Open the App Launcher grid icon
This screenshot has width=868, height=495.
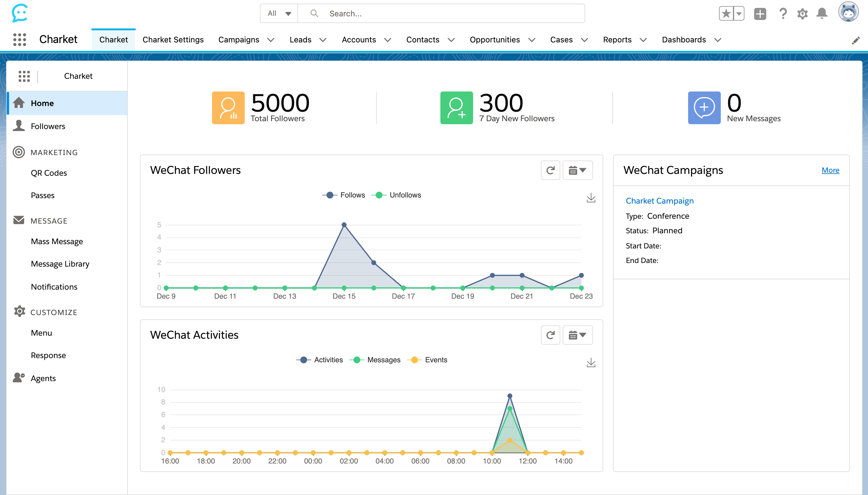[19, 39]
